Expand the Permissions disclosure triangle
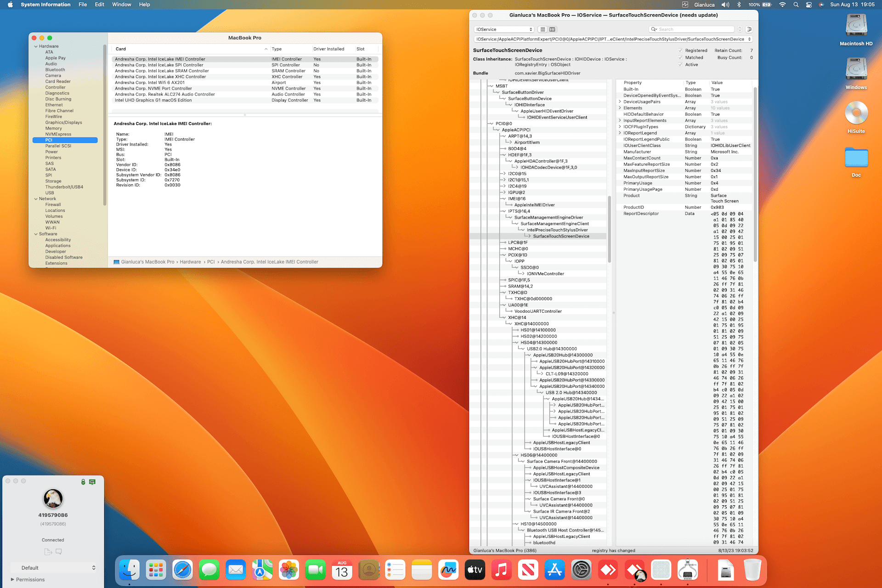This screenshot has height=588, width=882. [12, 579]
